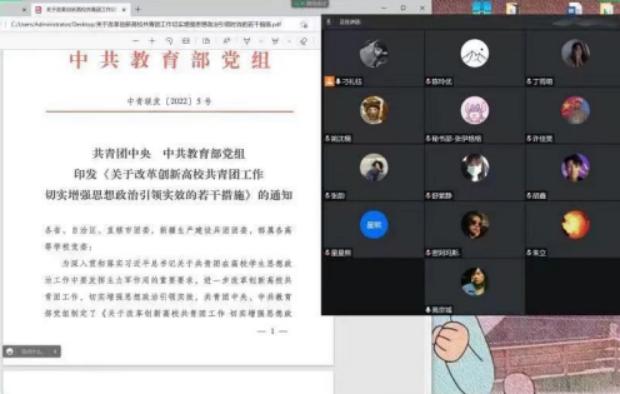Viewport: 620px width, 394px height.
Task: Select the draw pen tool in PDF toolbar
Action: pos(247,41)
